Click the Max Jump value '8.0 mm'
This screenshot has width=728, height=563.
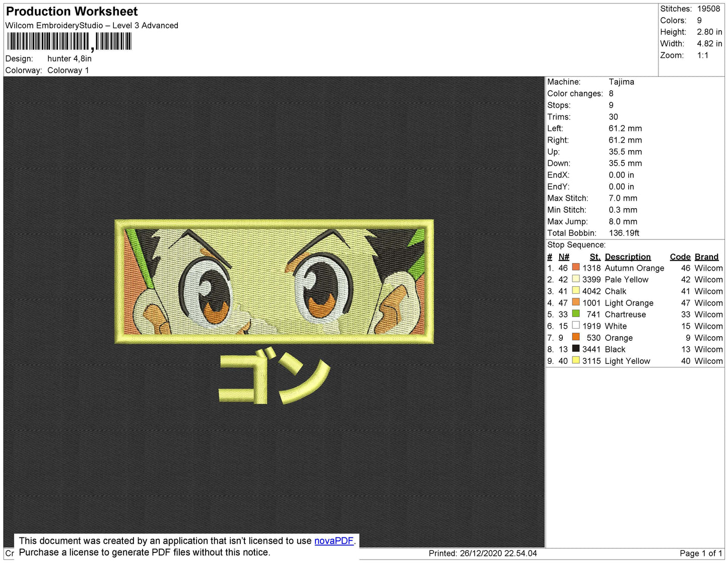pyautogui.click(x=623, y=221)
